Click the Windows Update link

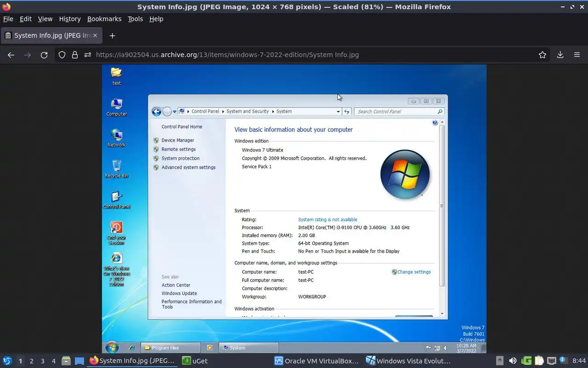(x=179, y=293)
